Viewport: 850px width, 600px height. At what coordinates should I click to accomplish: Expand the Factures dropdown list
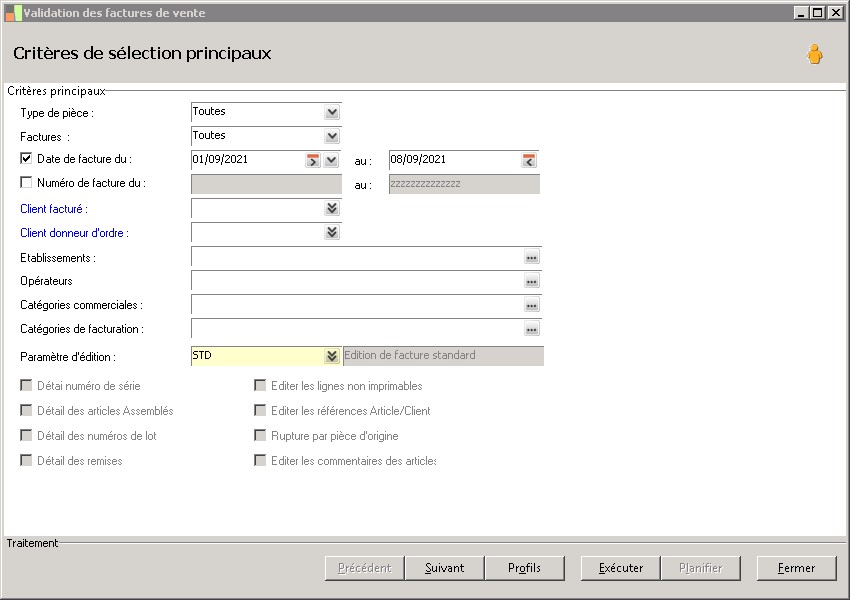(x=332, y=136)
